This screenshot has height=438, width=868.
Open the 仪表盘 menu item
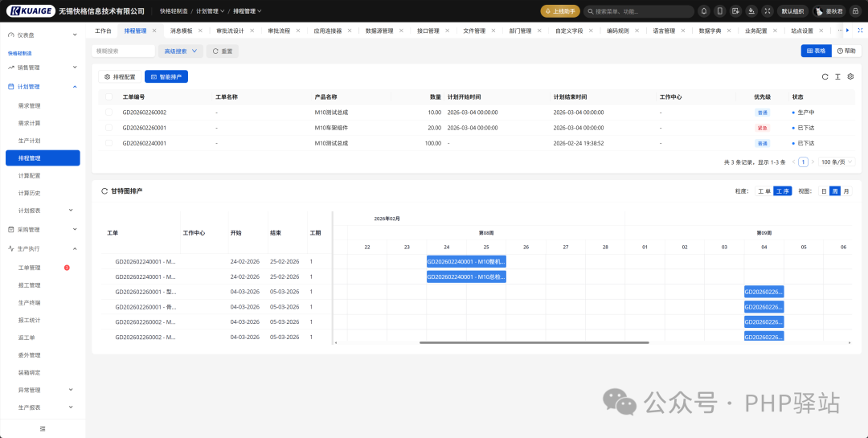point(43,35)
